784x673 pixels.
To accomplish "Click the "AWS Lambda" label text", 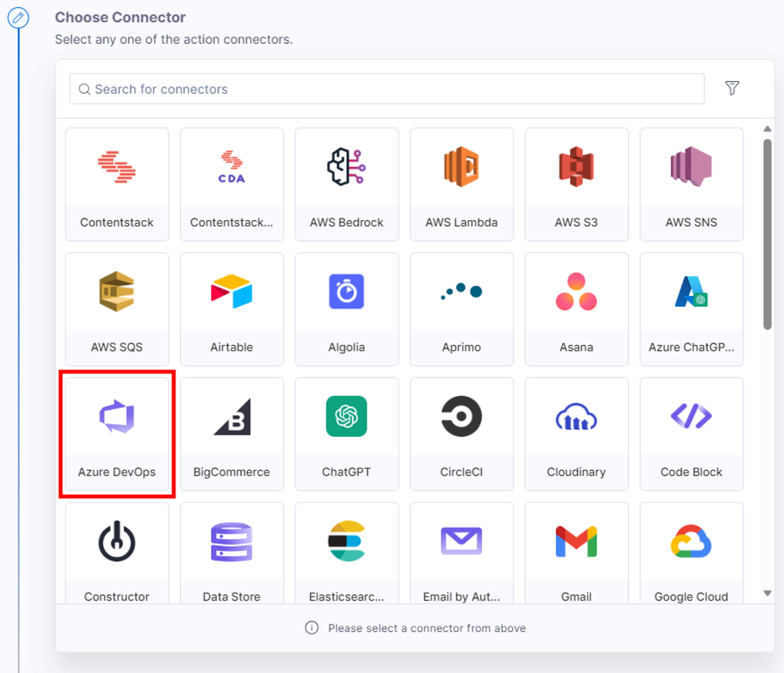I will point(461,222).
